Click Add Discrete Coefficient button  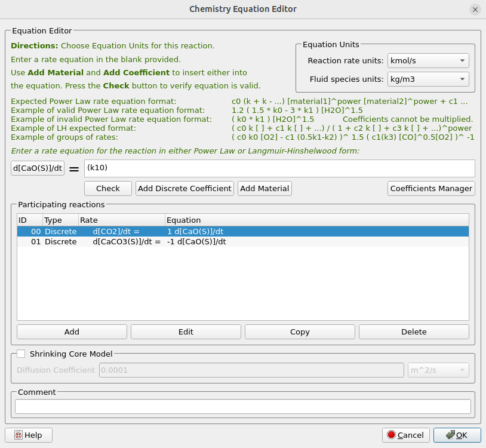pyautogui.click(x=184, y=188)
